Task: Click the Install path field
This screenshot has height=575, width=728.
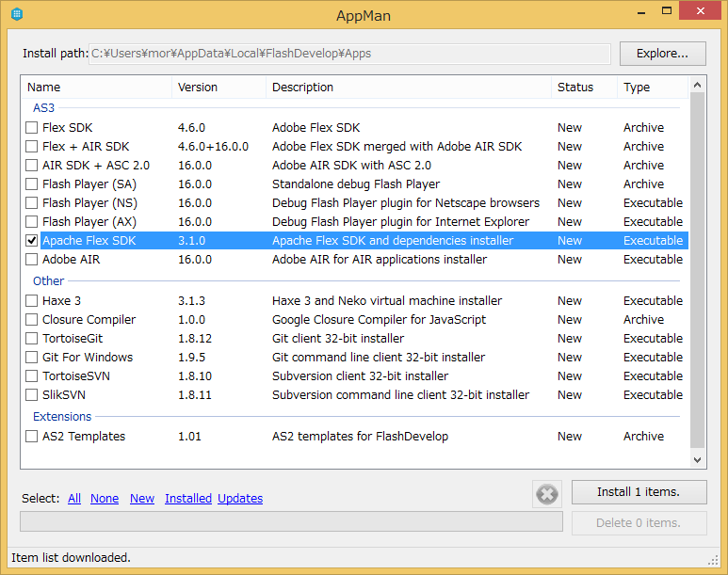Action: pyautogui.click(x=349, y=54)
